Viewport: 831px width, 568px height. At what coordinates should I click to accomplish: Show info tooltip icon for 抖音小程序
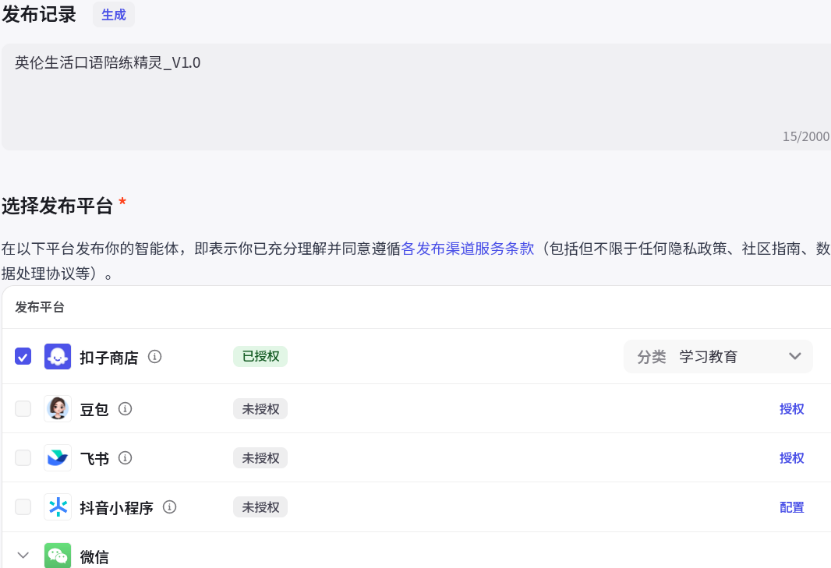170,507
